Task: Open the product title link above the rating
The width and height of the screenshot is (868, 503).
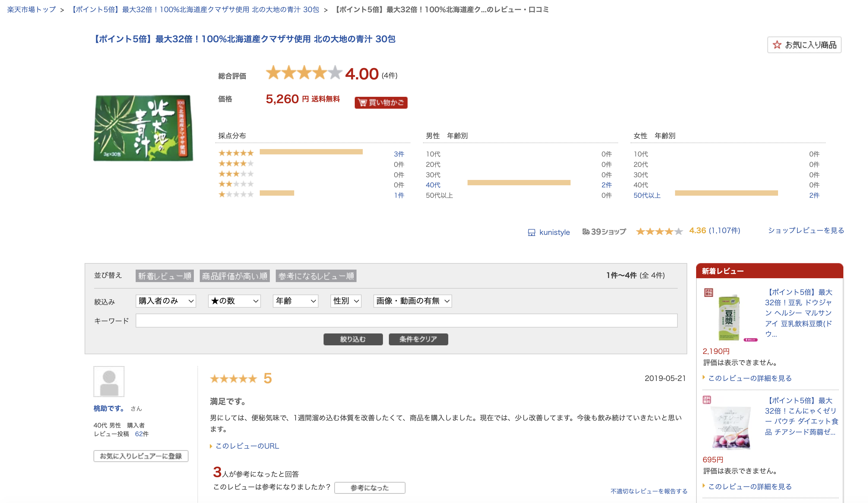Action: coord(245,39)
